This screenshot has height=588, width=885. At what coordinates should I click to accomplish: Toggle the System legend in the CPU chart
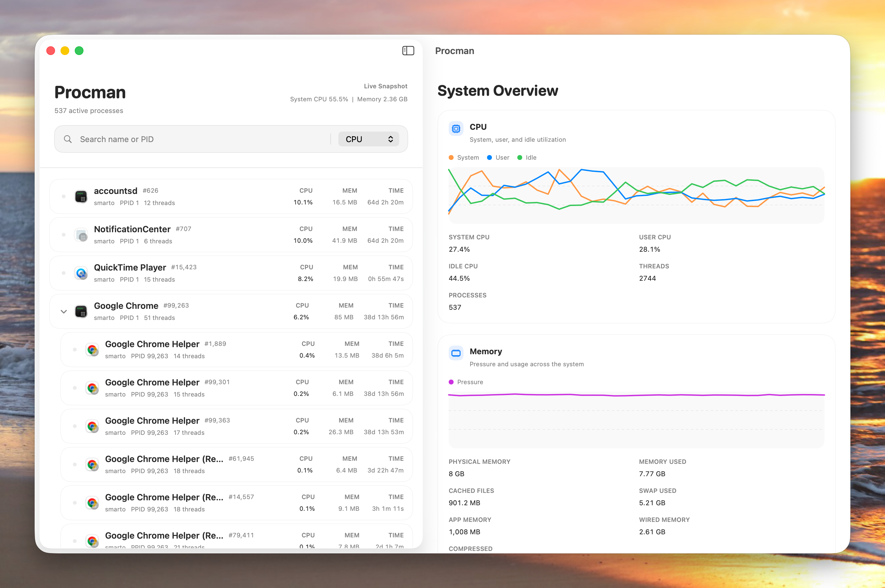(x=464, y=157)
